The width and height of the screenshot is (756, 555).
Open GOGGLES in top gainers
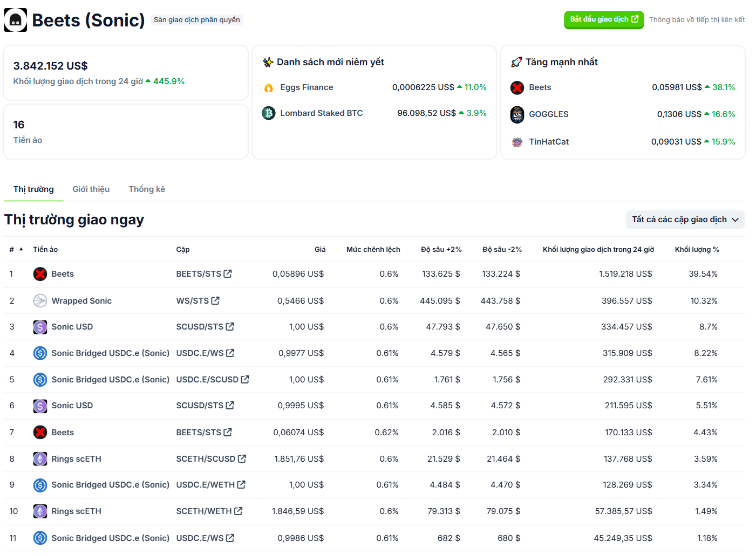point(549,114)
